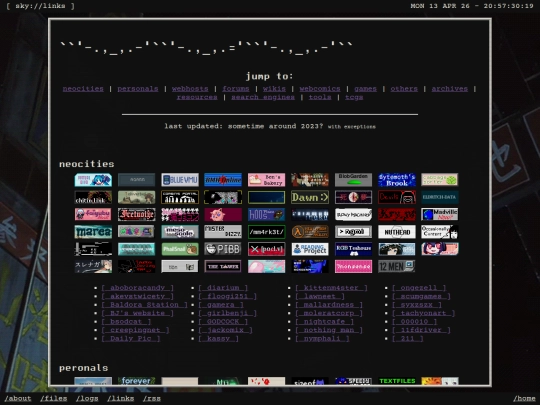Click the Madville Now badge
Screen dimensions: 540x405
tap(440, 215)
